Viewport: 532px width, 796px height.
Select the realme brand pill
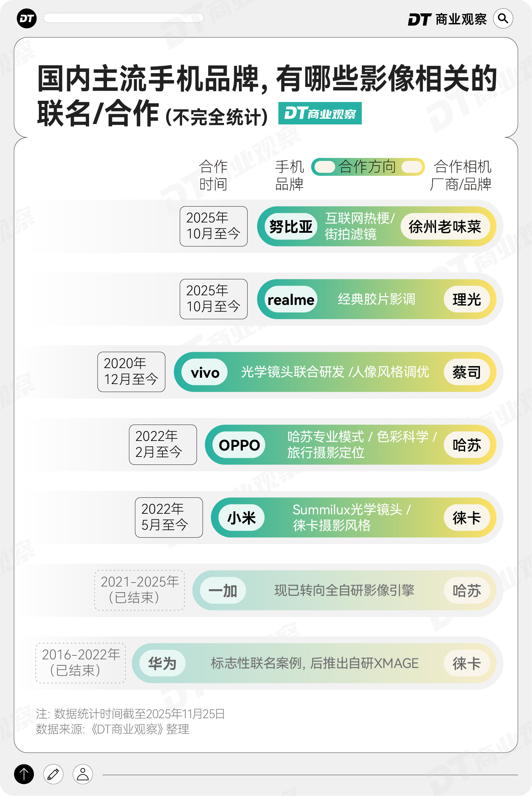pos(291,299)
